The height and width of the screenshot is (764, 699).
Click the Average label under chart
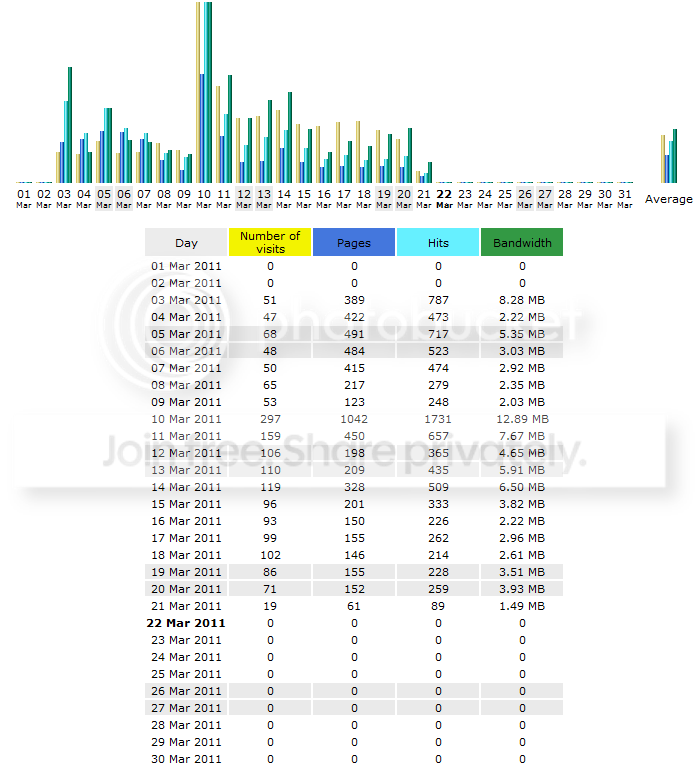(x=669, y=199)
